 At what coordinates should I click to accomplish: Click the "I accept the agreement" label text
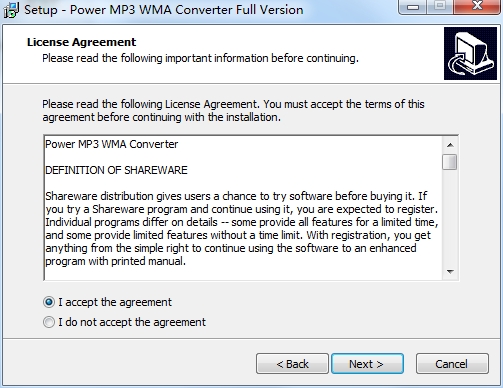point(115,302)
